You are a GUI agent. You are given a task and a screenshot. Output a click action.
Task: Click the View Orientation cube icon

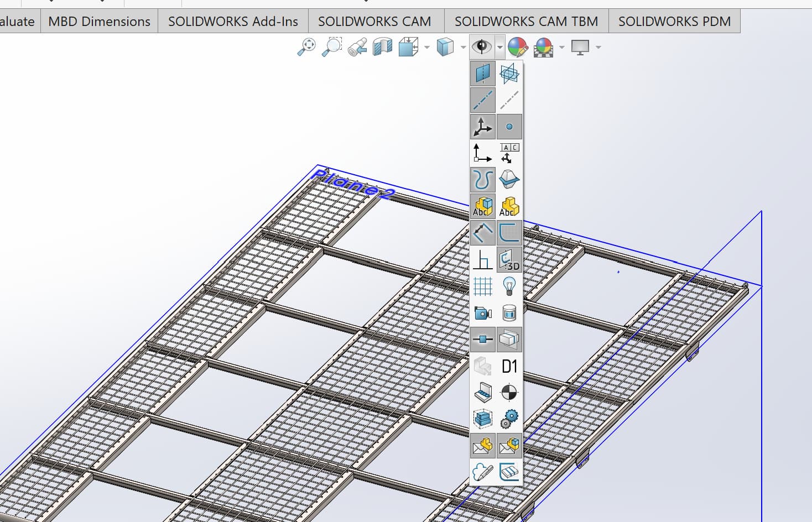pyautogui.click(x=409, y=47)
